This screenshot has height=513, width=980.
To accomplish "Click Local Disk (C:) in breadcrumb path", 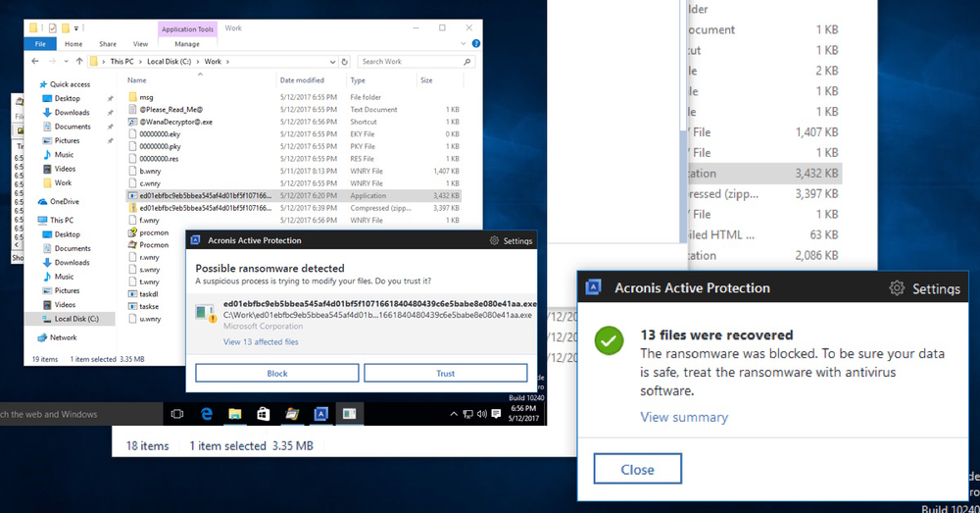I will click(x=169, y=62).
